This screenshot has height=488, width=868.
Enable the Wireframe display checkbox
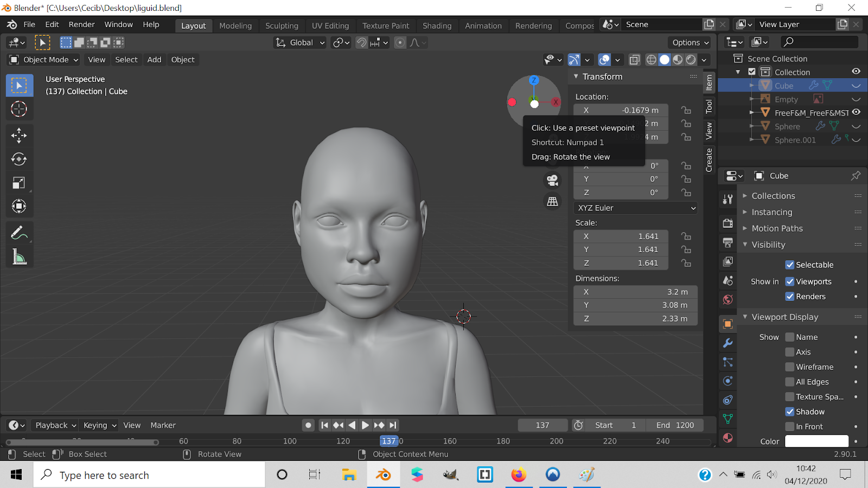point(790,367)
